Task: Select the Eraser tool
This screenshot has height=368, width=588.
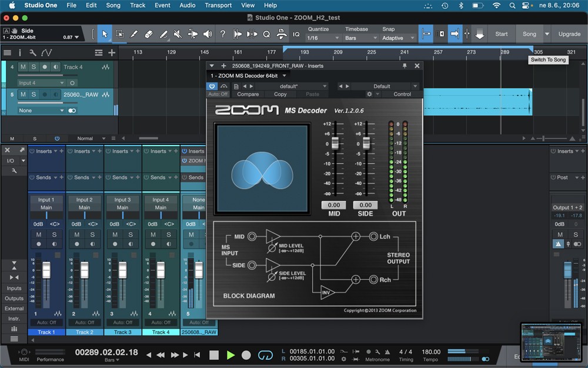Action: tap(149, 34)
